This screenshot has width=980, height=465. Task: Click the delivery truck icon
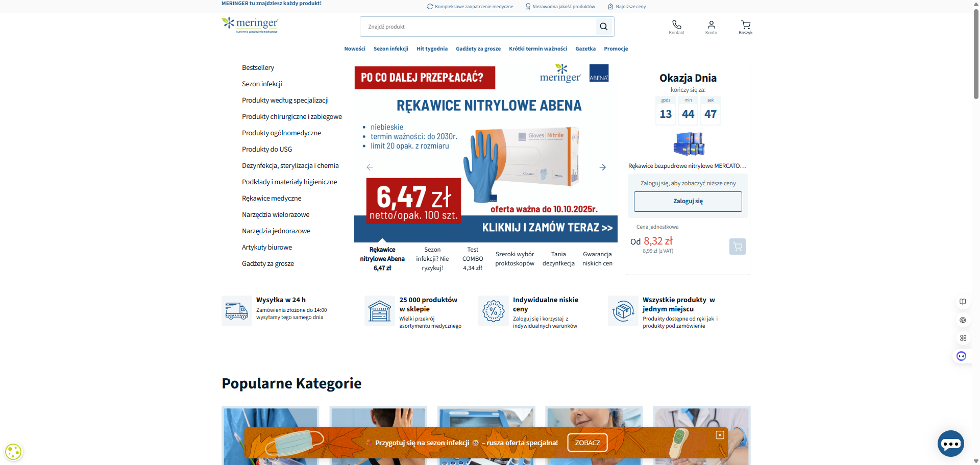(237, 311)
